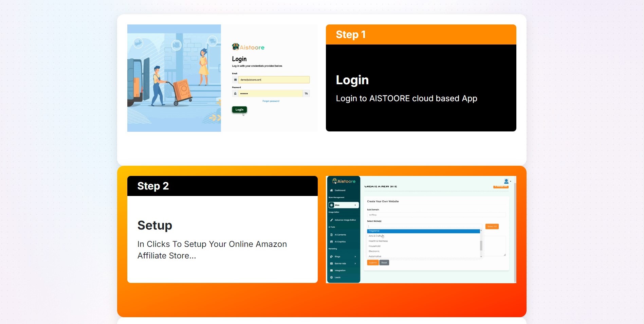644x324 pixels.
Task: Click the Aistoore logo in the sidebar
Action: click(344, 181)
